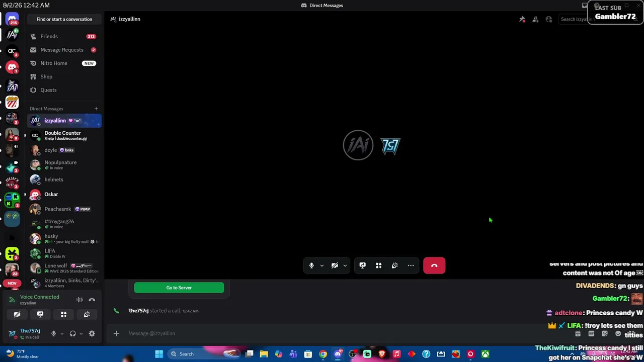The height and width of the screenshot is (362, 644).
Task: Open the Nopulpnature direct message
Action: click(x=64, y=164)
